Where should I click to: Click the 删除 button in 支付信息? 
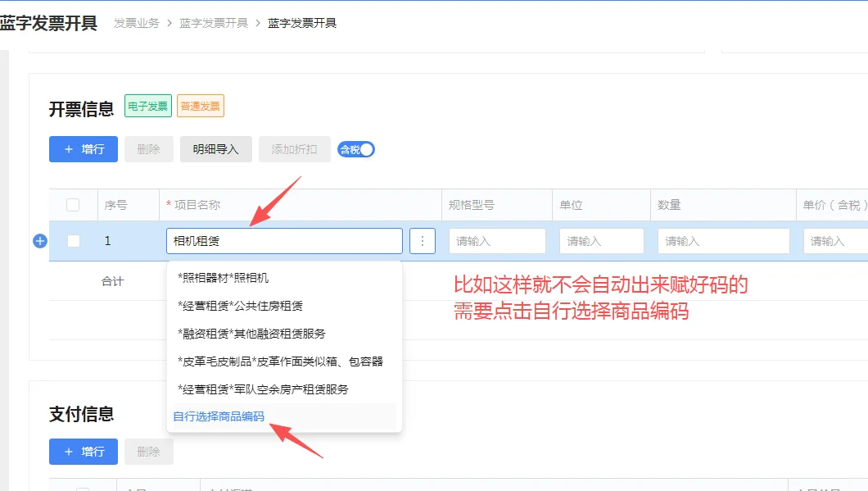click(148, 451)
